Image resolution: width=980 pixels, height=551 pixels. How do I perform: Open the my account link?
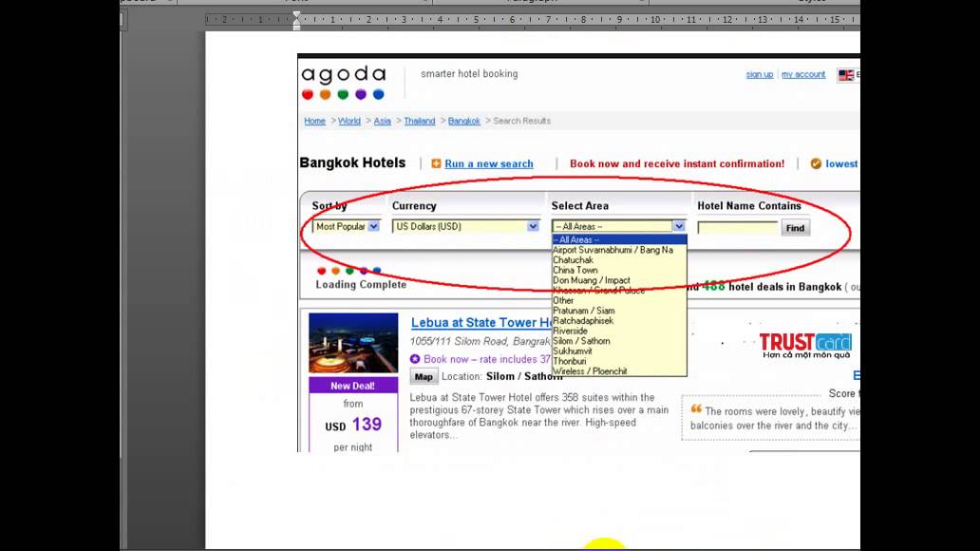click(x=803, y=74)
